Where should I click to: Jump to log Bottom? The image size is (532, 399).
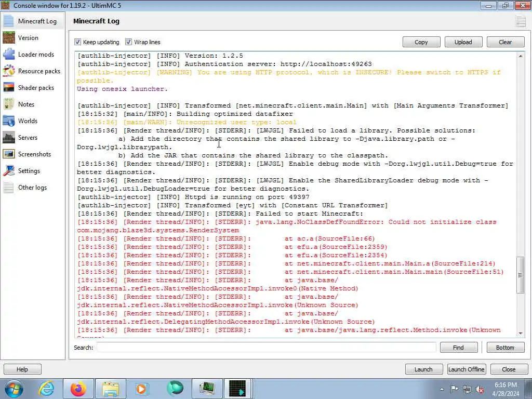click(x=505, y=348)
